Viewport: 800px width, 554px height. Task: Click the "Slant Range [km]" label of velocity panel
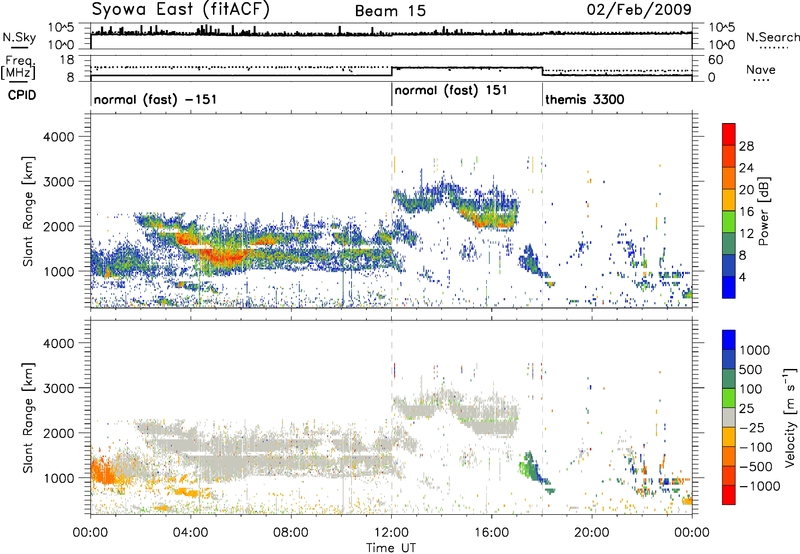coord(28,417)
